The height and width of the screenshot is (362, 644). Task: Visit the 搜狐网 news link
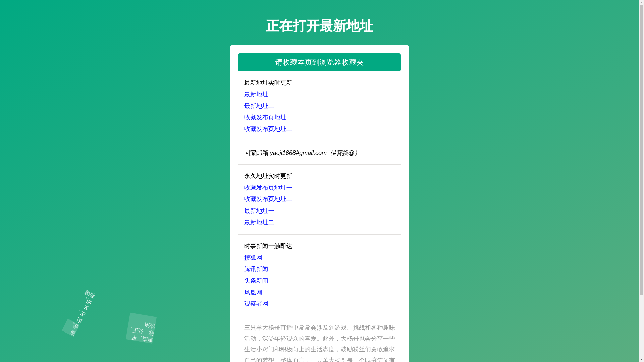(253, 258)
